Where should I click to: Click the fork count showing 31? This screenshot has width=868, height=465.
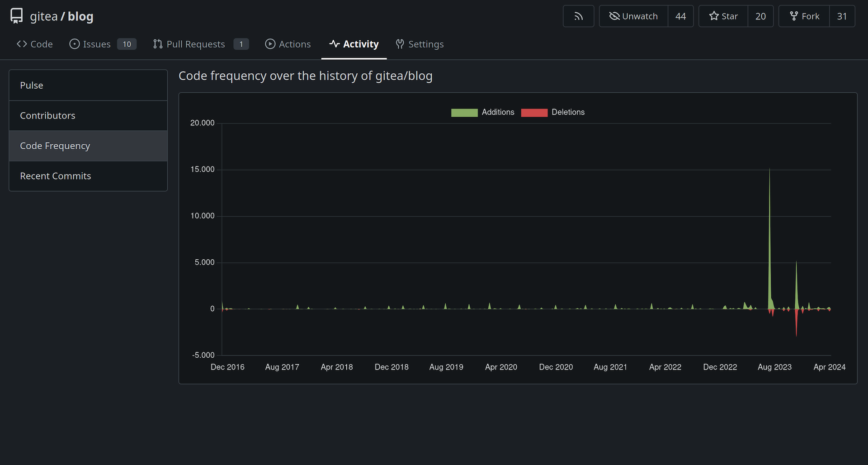point(842,16)
